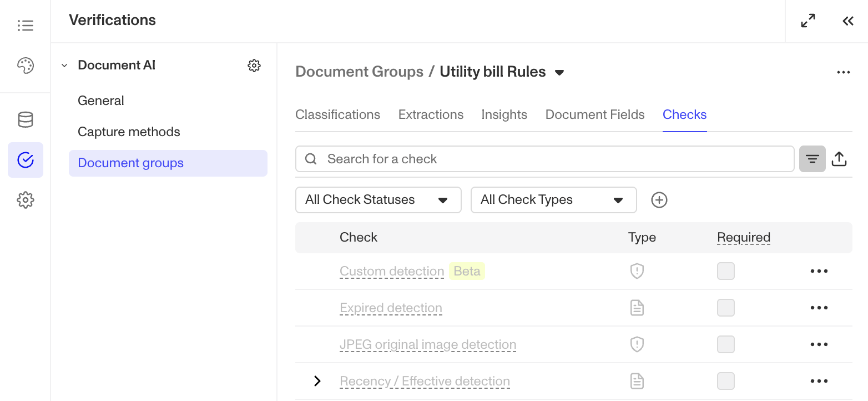Click the expand fullscreen arrows at top right
868x401 pixels.
(808, 20)
